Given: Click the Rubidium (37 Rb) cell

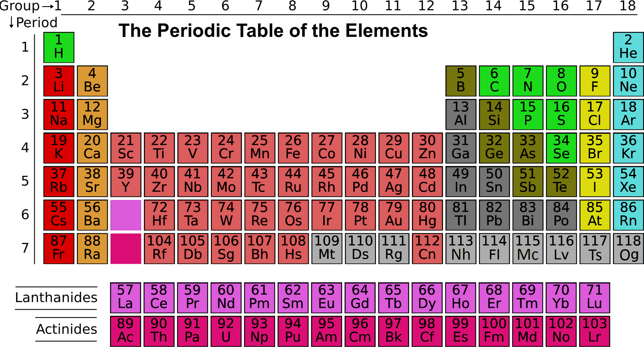Looking at the screenshot, I should tap(59, 182).
